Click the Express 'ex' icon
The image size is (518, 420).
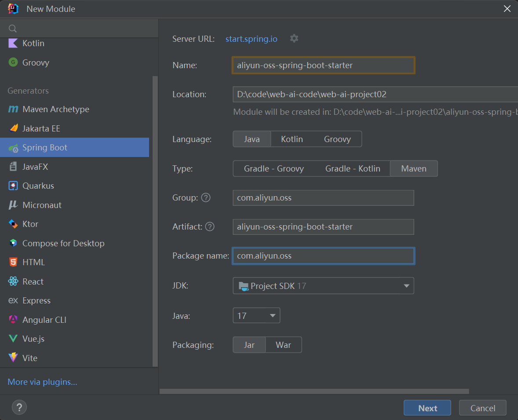pyautogui.click(x=13, y=300)
